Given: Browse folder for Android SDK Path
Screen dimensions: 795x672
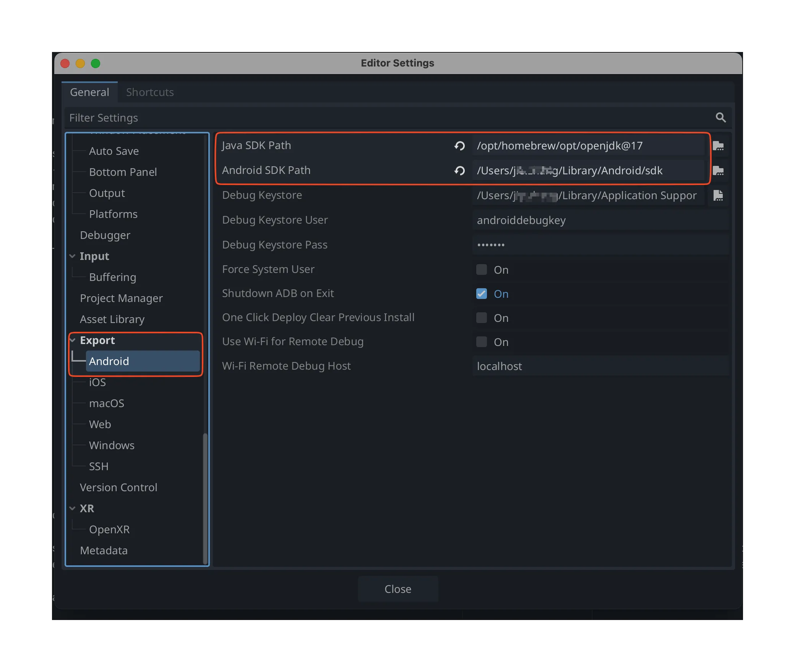Looking at the screenshot, I should [x=718, y=170].
